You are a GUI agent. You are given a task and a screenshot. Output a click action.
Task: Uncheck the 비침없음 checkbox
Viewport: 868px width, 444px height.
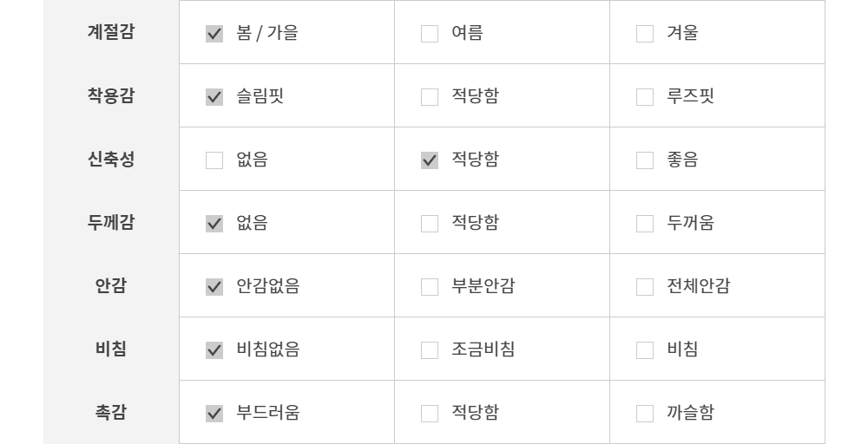click(214, 351)
